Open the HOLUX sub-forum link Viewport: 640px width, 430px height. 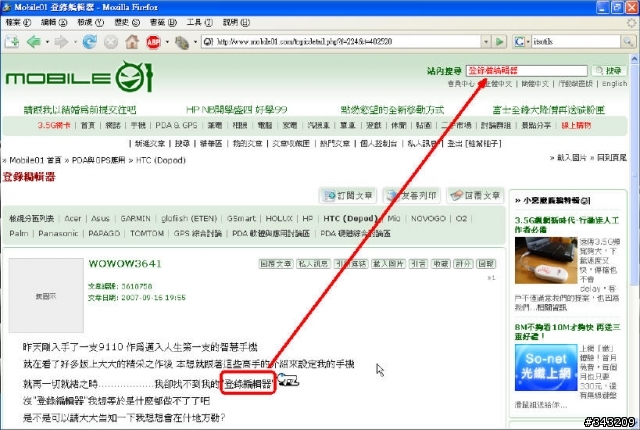coord(279,219)
